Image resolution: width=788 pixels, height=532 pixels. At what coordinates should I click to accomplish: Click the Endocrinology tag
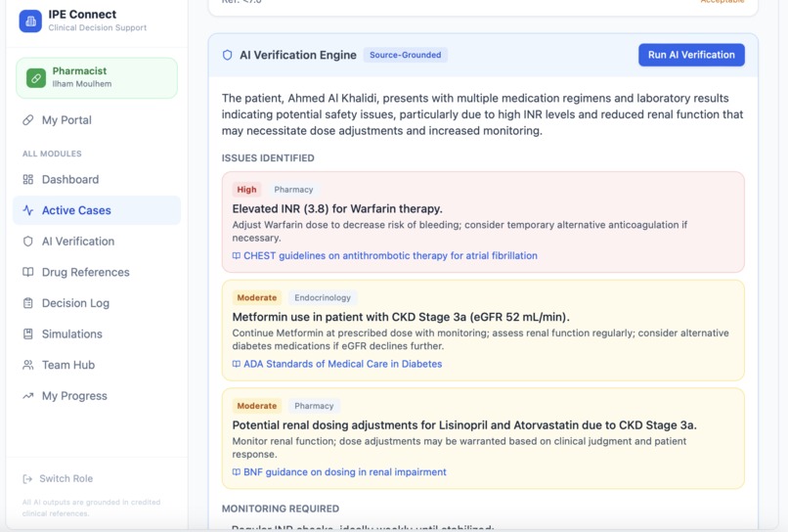point(323,297)
